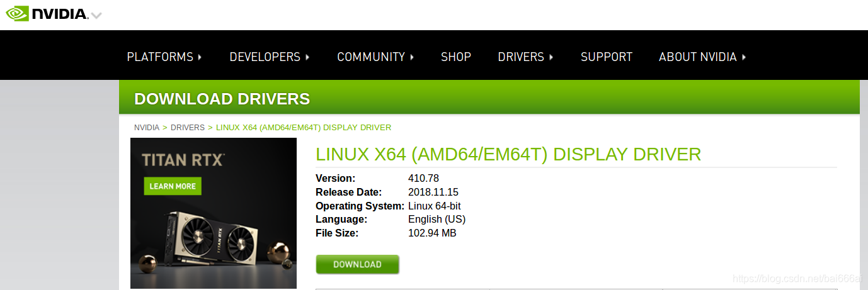Screen dimensions: 868x290
Task: Open the PLATFORMS menu
Action: pyautogui.click(x=160, y=57)
